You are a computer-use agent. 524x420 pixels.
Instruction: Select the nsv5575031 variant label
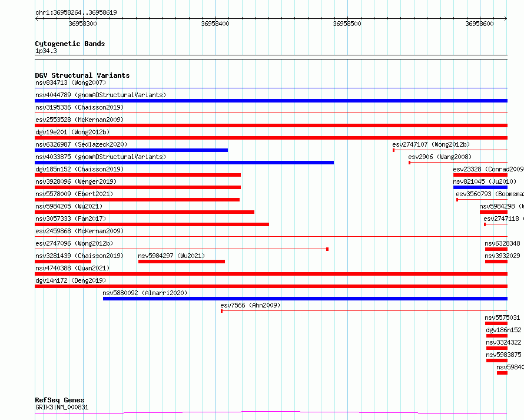[x=502, y=318]
